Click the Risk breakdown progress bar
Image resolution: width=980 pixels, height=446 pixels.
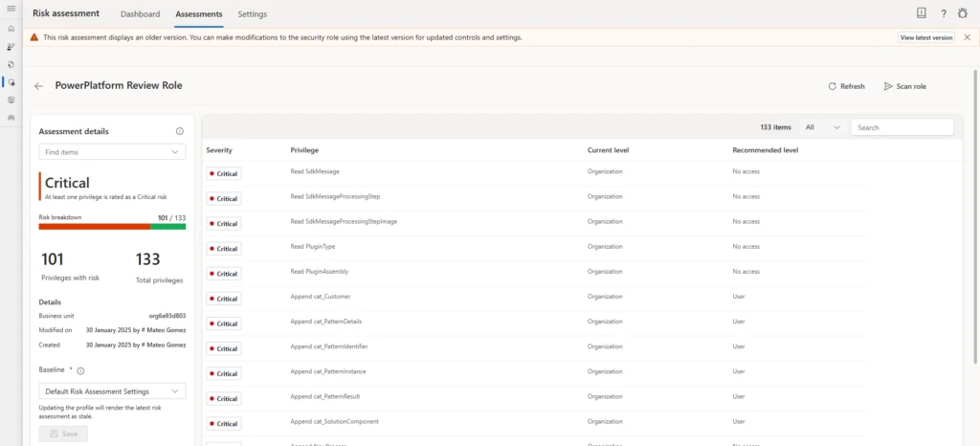[x=112, y=227]
